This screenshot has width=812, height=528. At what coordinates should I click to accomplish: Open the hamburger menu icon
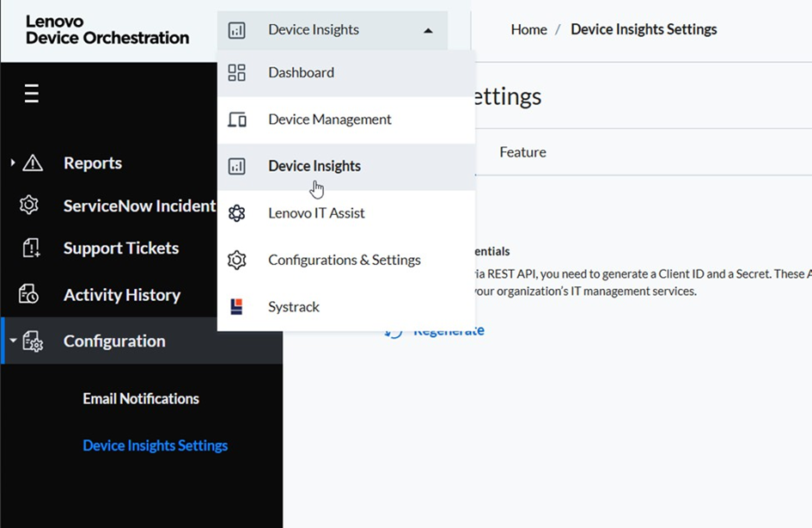click(x=32, y=93)
